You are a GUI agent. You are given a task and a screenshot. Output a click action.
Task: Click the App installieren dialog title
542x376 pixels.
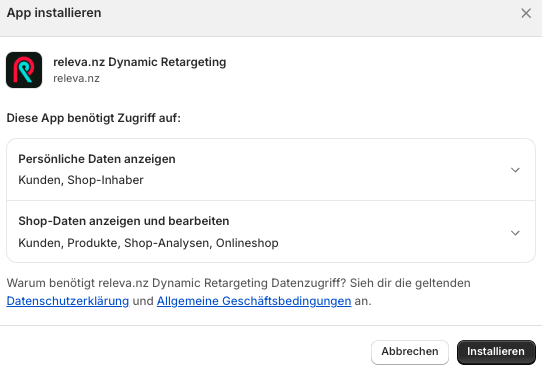54,13
